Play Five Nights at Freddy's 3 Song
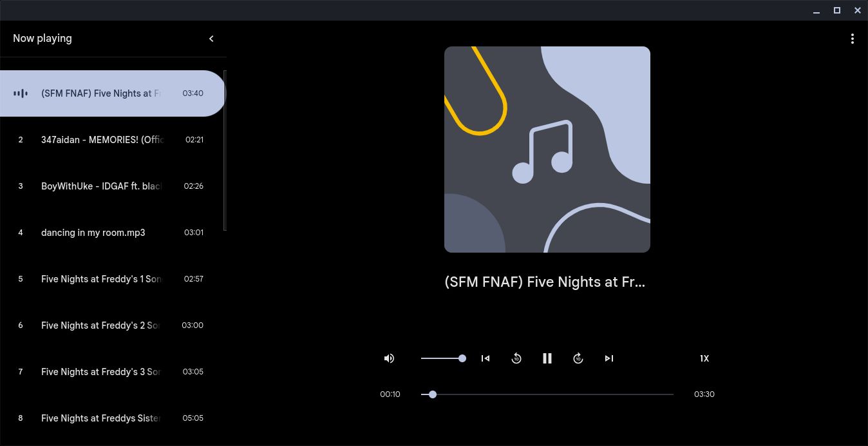868x446 pixels. [x=113, y=372]
